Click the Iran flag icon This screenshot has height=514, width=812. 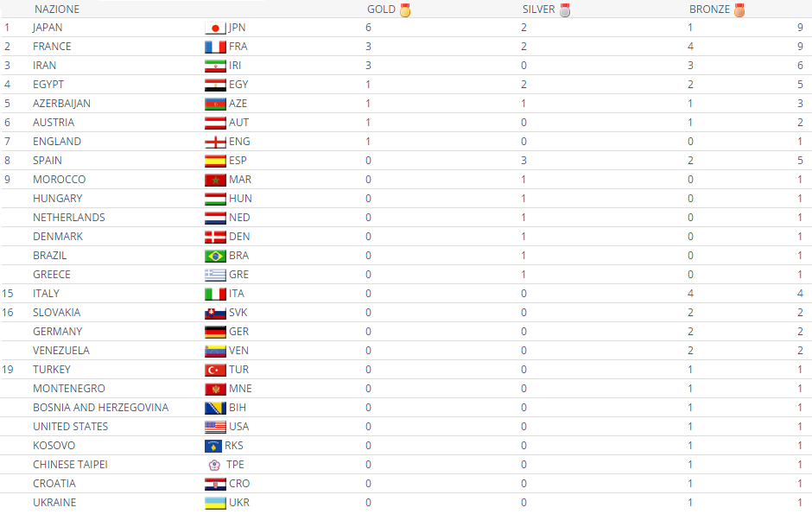[x=215, y=66]
